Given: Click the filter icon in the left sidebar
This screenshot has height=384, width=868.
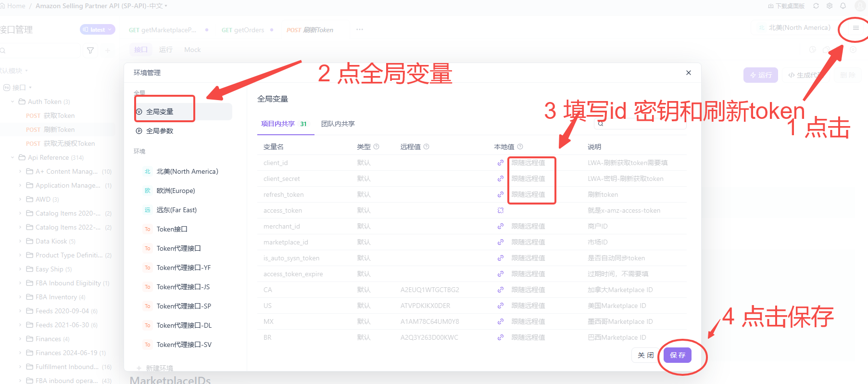Looking at the screenshot, I should click(90, 50).
